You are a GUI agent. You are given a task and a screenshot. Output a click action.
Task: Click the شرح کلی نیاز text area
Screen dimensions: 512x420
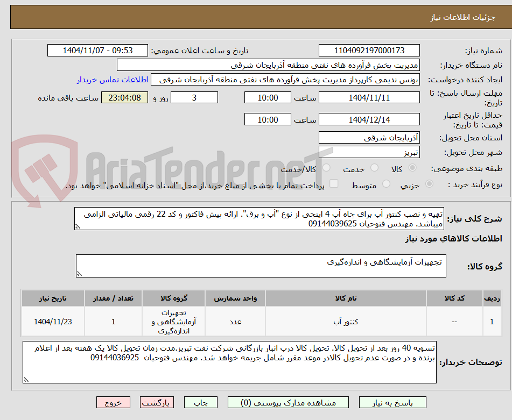pyautogui.click(x=259, y=218)
